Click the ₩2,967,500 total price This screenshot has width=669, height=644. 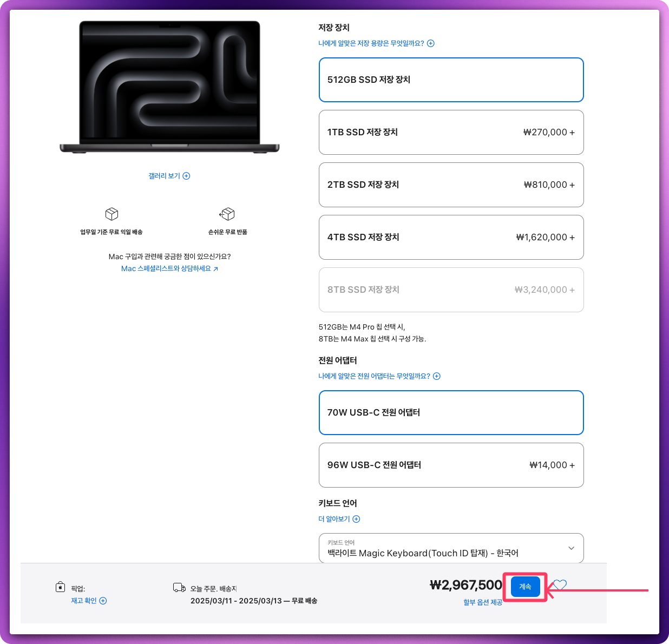coord(466,585)
